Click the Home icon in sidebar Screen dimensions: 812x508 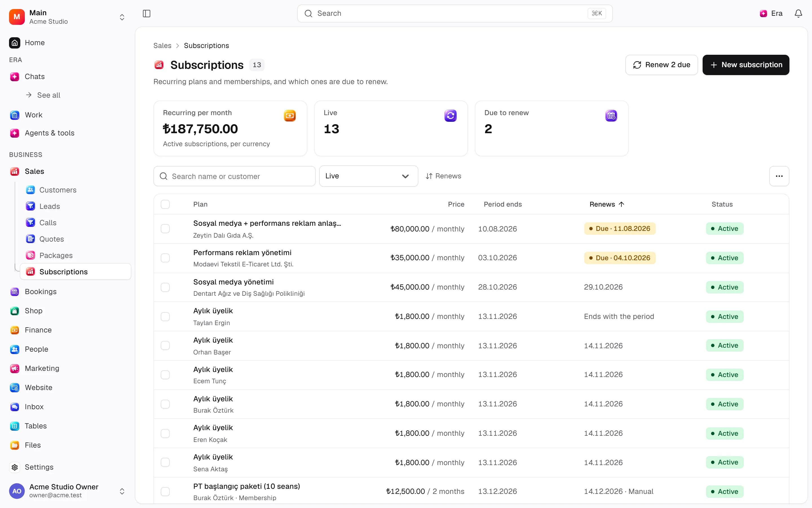14,43
